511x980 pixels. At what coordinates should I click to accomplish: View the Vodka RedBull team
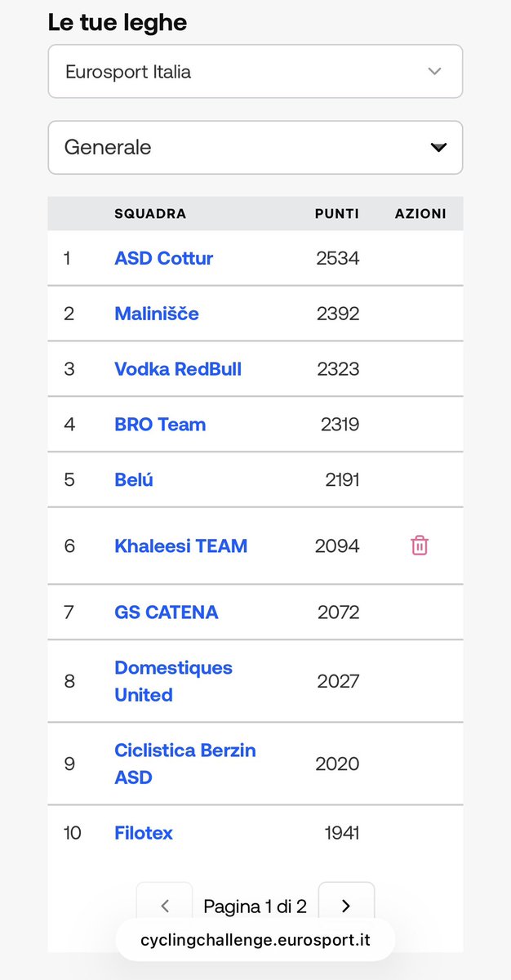click(x=178, y=369)
